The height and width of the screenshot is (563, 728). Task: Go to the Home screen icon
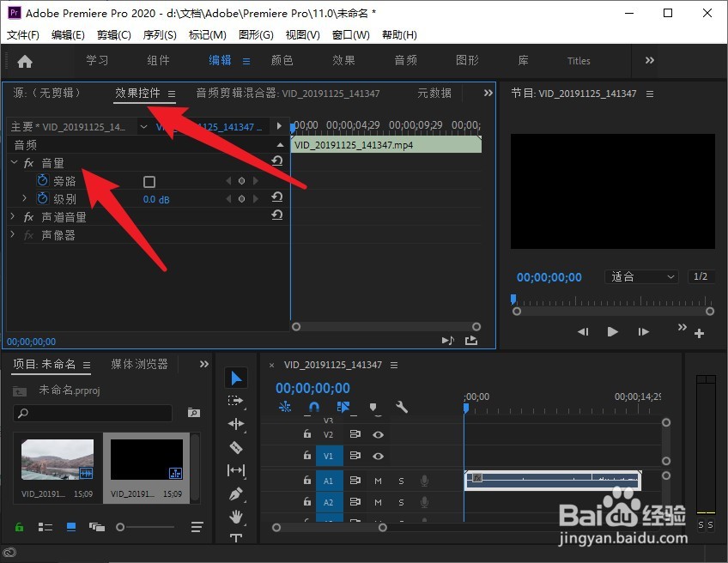25,61
